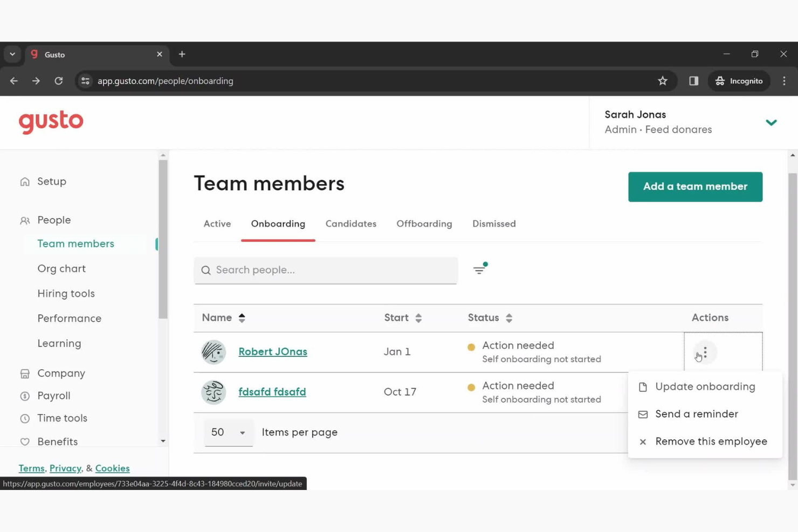Image resolution: width=798 pixels, height=532 pixels.
Task: Open the Sarah Jonas account dropdown
Action: 771,122
